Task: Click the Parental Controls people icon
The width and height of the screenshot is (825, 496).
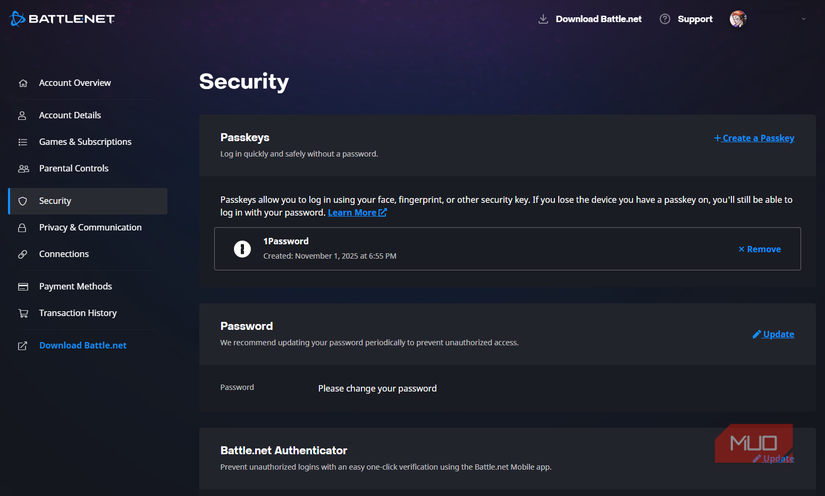Action: click(x=23, y=169)
